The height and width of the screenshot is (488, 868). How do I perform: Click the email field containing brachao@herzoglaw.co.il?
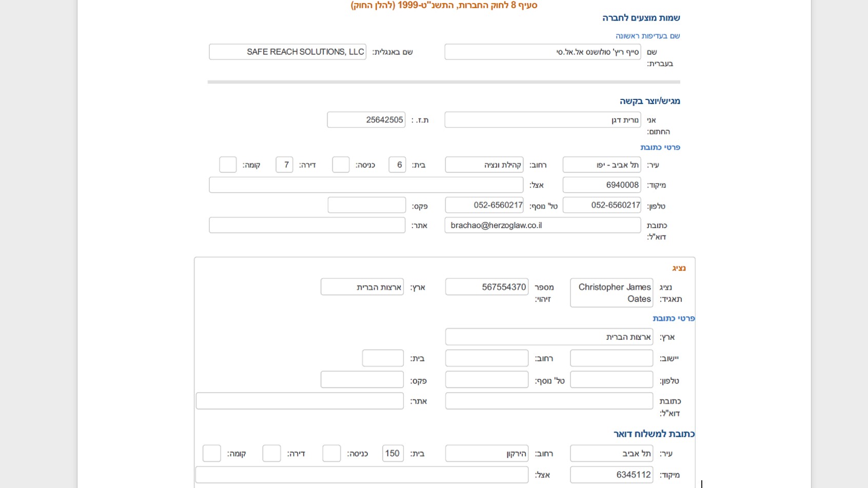(541, 225)
